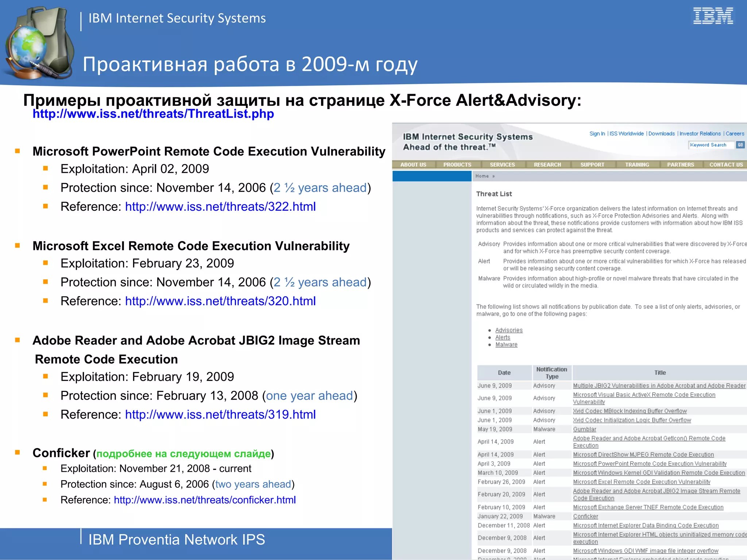The image size is (747, 560).
Task: Open Multiple JBIG2 Vulnerabilities in Adobe link
Action: [x=659, y=386]
